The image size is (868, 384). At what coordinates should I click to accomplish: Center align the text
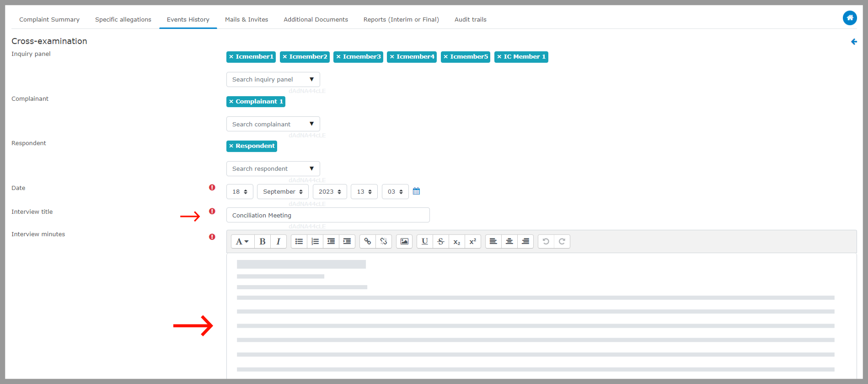509,242
